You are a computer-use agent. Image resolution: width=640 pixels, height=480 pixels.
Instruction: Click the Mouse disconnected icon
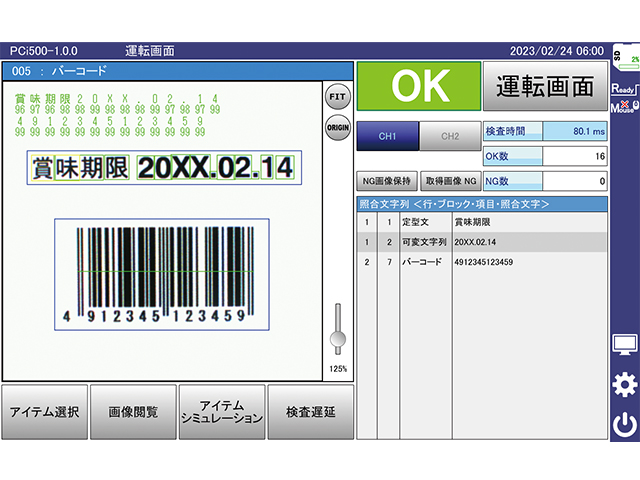pos(624,107)
